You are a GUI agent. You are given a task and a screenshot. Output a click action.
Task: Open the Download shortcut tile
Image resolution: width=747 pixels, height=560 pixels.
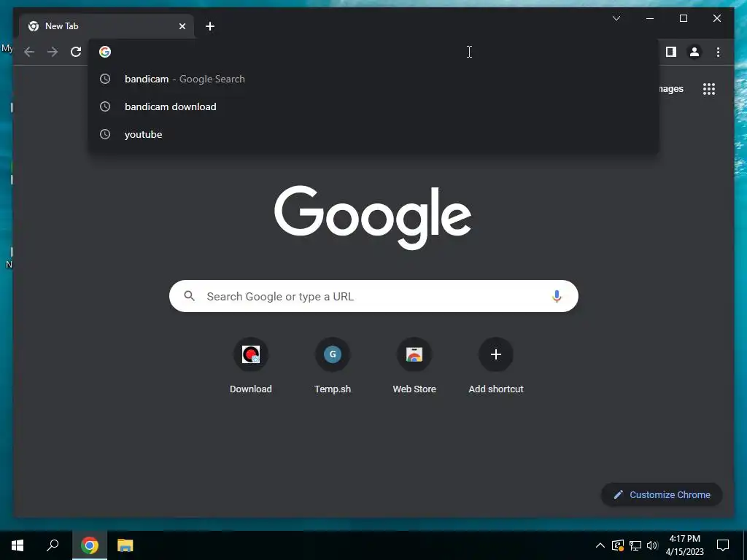(251, 366)
